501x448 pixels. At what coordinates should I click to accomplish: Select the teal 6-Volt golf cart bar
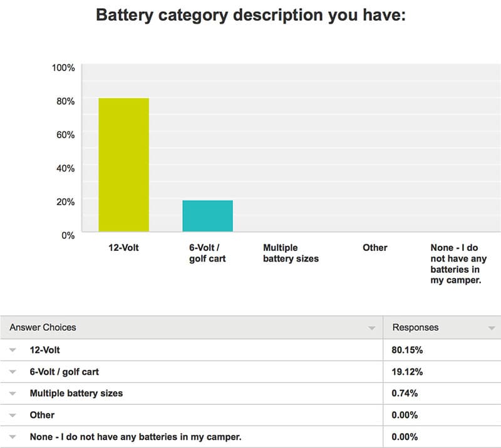[x=208, y=216]
